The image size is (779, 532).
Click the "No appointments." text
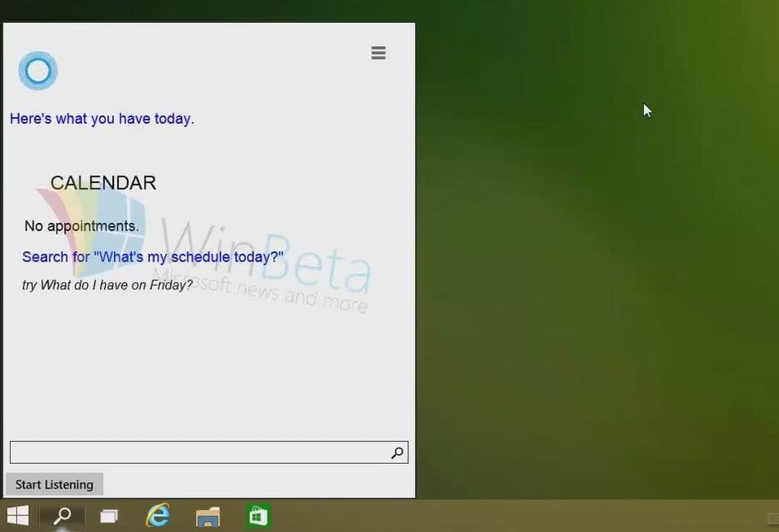(x=81, y=226)
